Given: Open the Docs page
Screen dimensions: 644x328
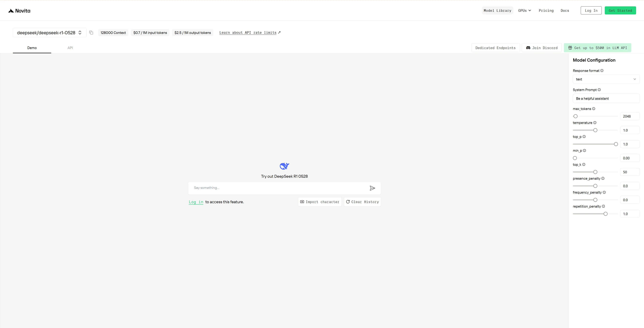Looking at the screenshot, I should (565, 11).
